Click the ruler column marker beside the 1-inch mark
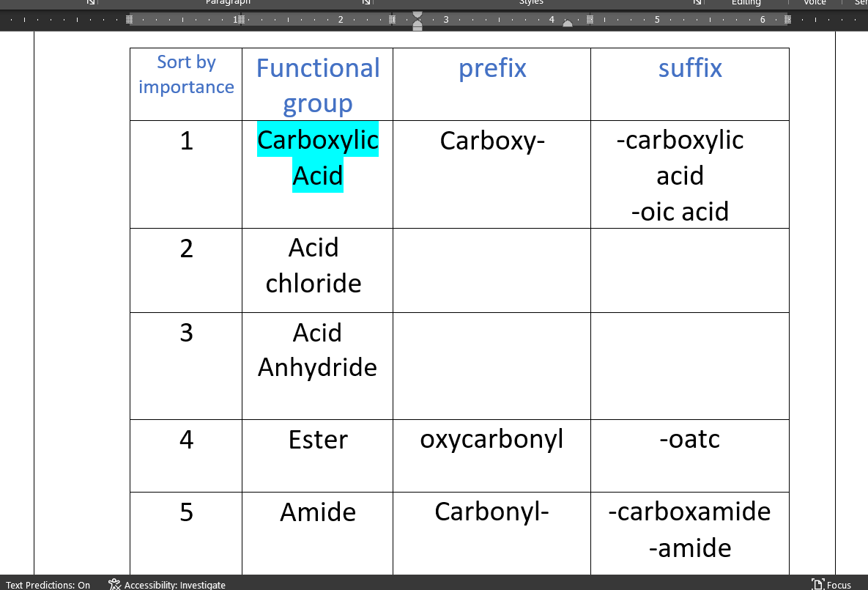The width and height of the screenshot is (868, 590). pyautogui.click(x=242, y=19)
